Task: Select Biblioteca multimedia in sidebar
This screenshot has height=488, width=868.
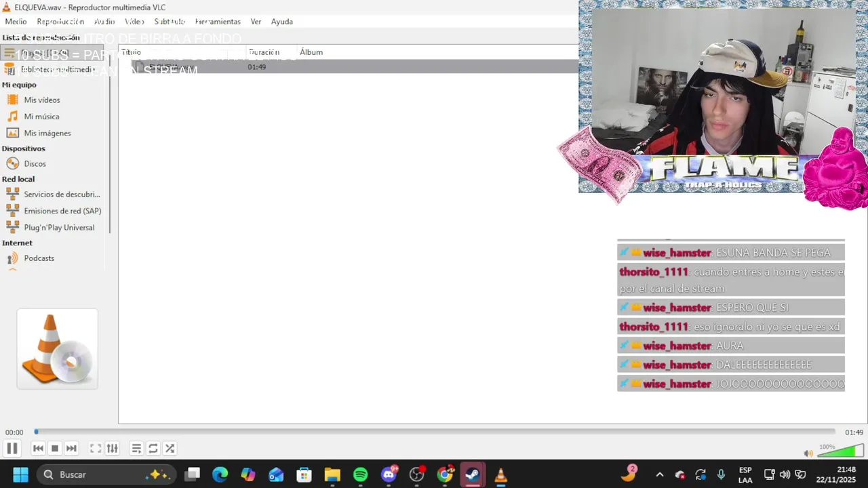Action: coord(57,69)
